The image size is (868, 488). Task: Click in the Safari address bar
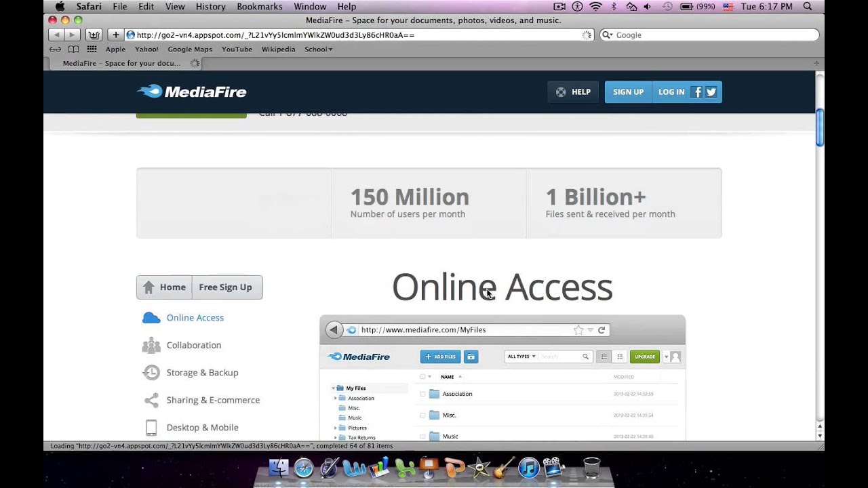pyautogui.click(x=358, y=35)
